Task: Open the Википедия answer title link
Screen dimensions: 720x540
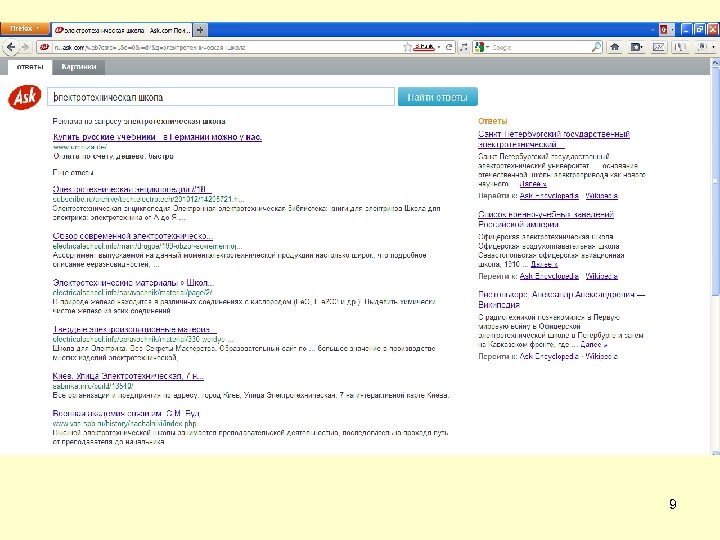Action: [561, 299]
